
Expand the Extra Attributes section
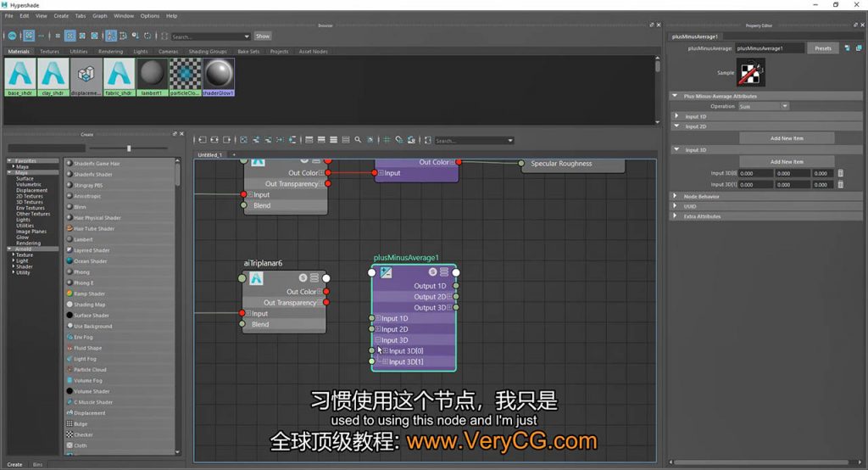676,216
